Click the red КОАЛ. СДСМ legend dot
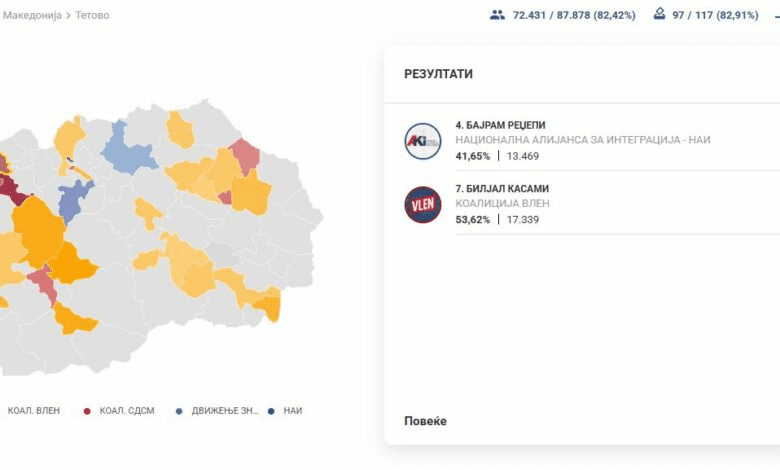 (x=88, y=411)
